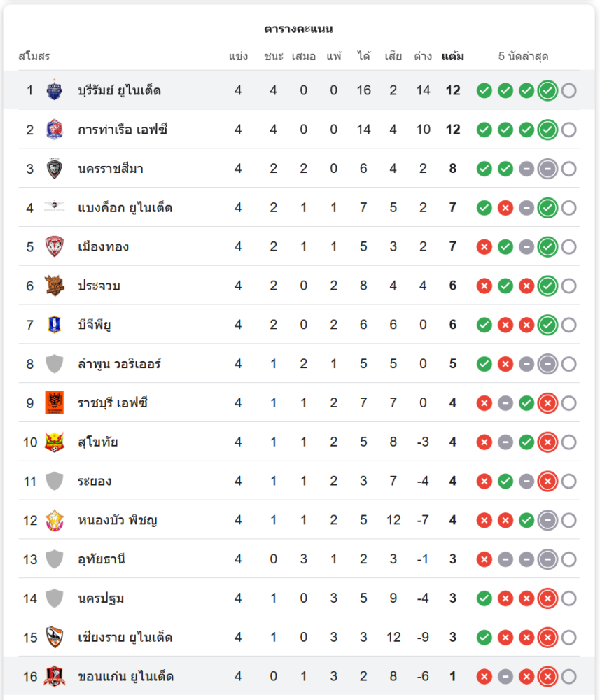The height and width of the screenshot is (700, 600).
Task: Open the บุรีรัมย์ ยูไนเต็ด team link
Action: pos(120,90)
